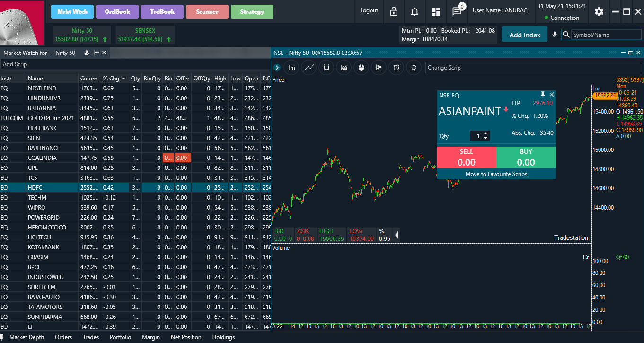Open the notifications bell

415,12
